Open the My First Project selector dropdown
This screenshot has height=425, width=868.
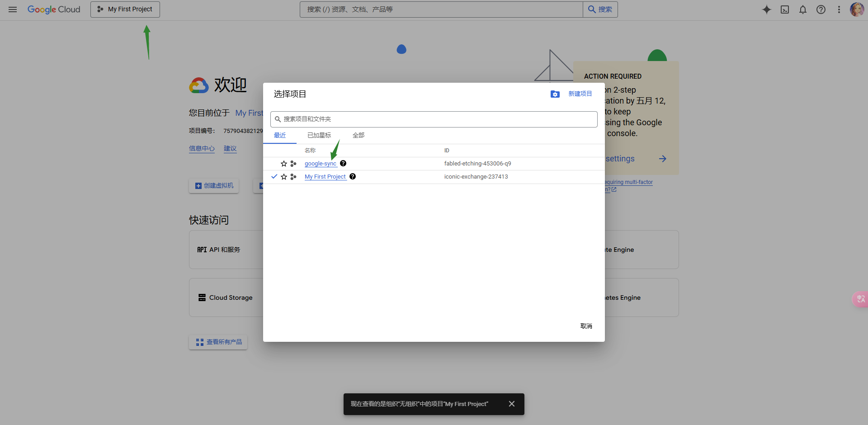[125, 9]
